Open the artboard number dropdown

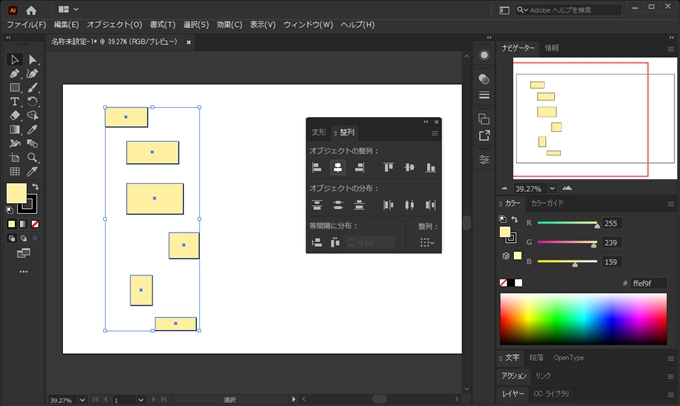tap(141, 400)
